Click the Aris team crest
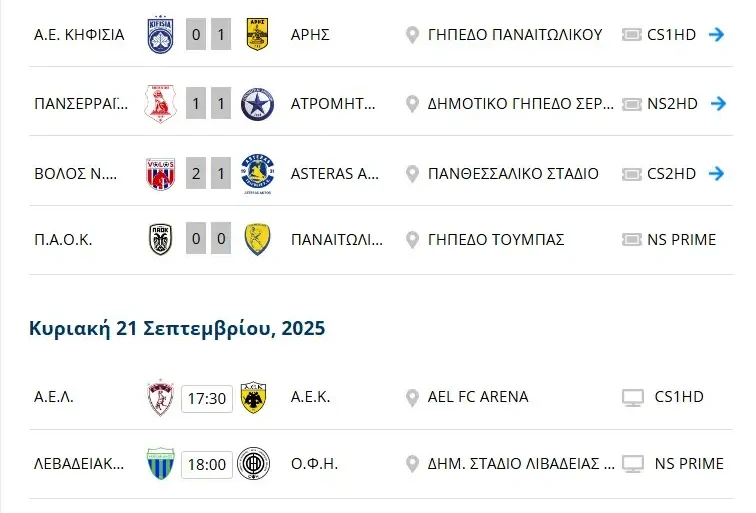The height and width of the screenshot is (513, 756). pyautogui.click(x=258, y=34)
